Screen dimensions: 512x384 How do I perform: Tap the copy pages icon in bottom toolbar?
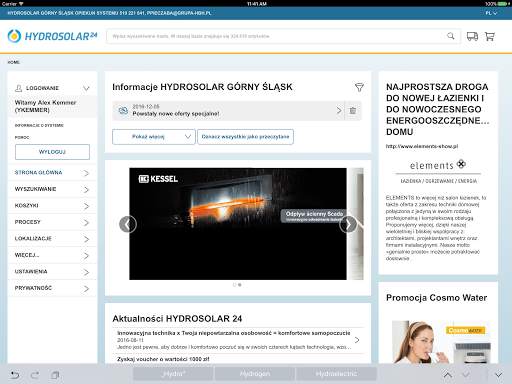pos(55,375)
